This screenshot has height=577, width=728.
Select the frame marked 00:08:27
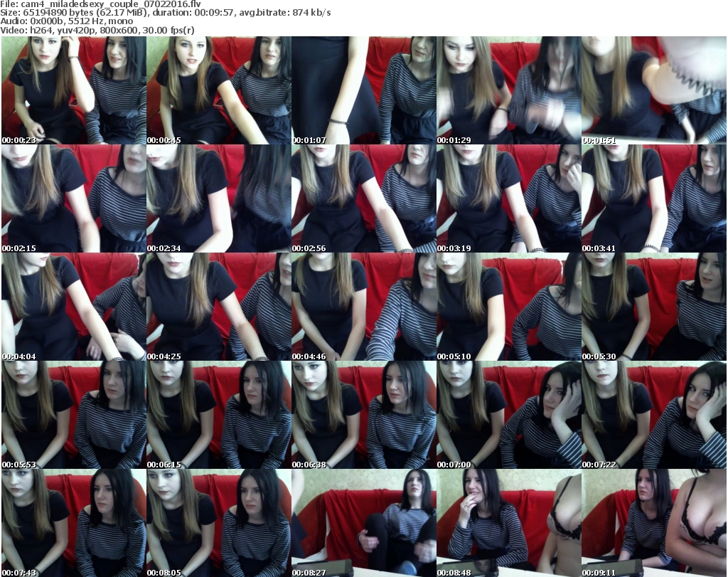(363, 523)
